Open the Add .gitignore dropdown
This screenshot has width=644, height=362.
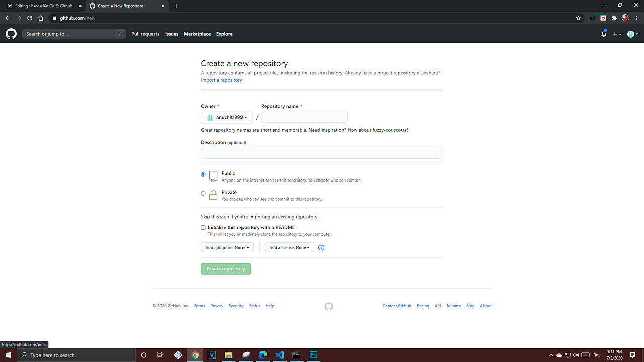click(x=227, y=247)
